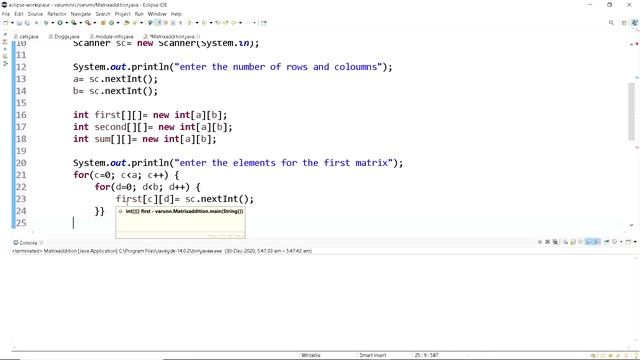Click the green Run toolbar button
The height and width of the screenshot is (360, 640).
[x=60, y=23]
